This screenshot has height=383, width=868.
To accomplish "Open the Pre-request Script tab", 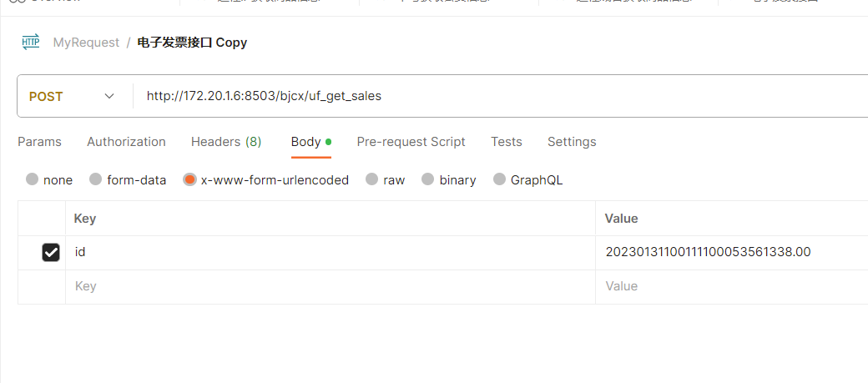I will point(411,142).
